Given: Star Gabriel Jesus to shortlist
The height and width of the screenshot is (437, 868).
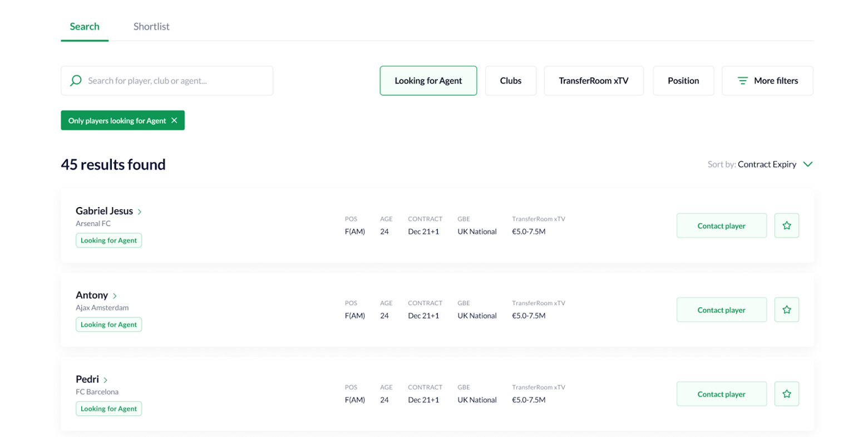Looking at the screenshot, I should pos(786,225).
